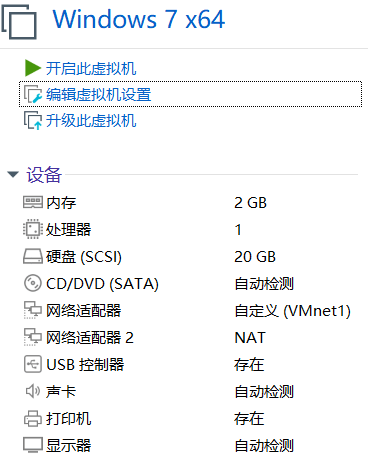
Task: Open 编辑虚拟机设置 link
Action: [98, 94]
